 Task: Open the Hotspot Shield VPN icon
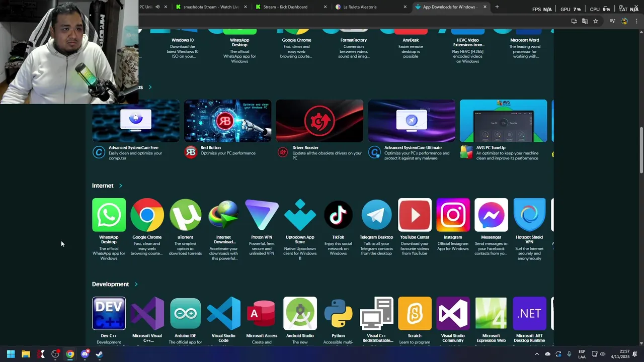click(x=529, y=215)
